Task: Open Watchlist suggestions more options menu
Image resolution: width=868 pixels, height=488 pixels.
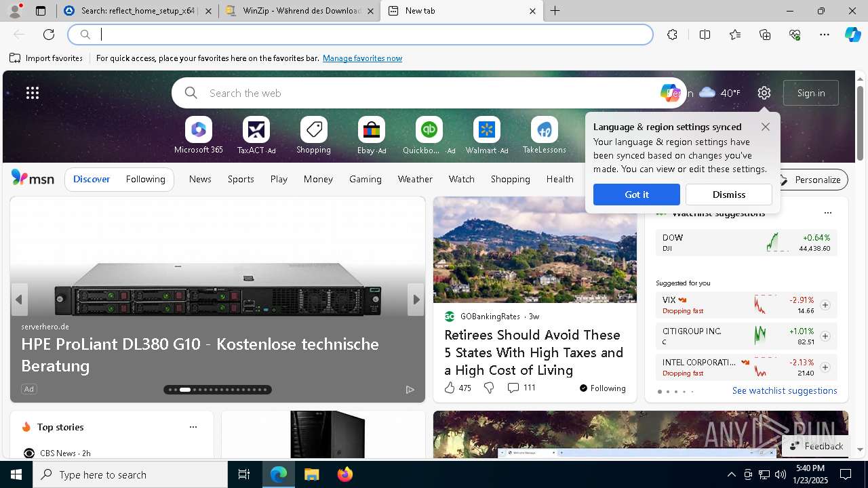Action: 827,213
